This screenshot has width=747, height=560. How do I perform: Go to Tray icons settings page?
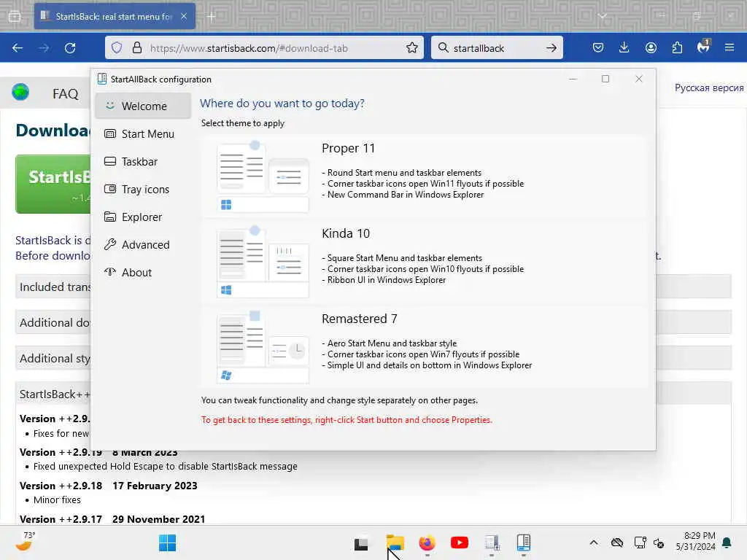[x=143, y=189]
